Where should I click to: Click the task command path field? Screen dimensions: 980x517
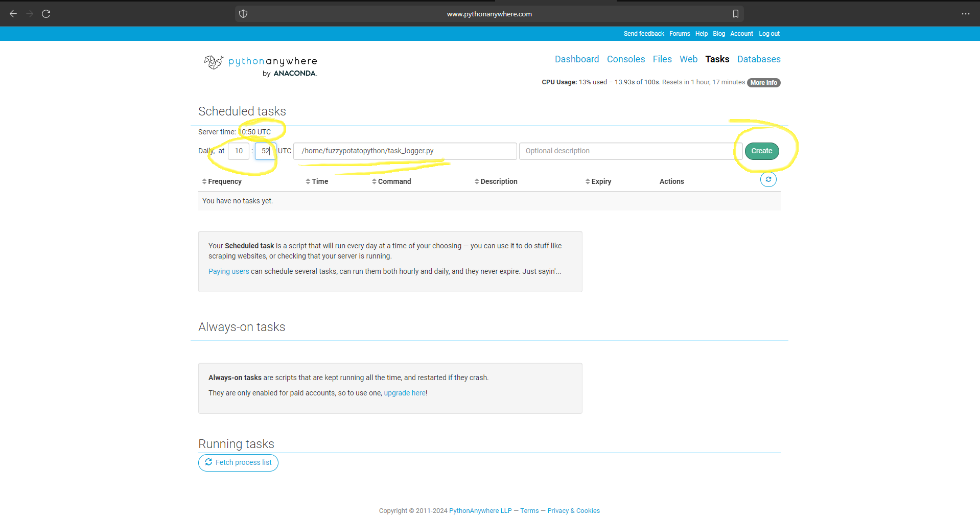[405, 151]
